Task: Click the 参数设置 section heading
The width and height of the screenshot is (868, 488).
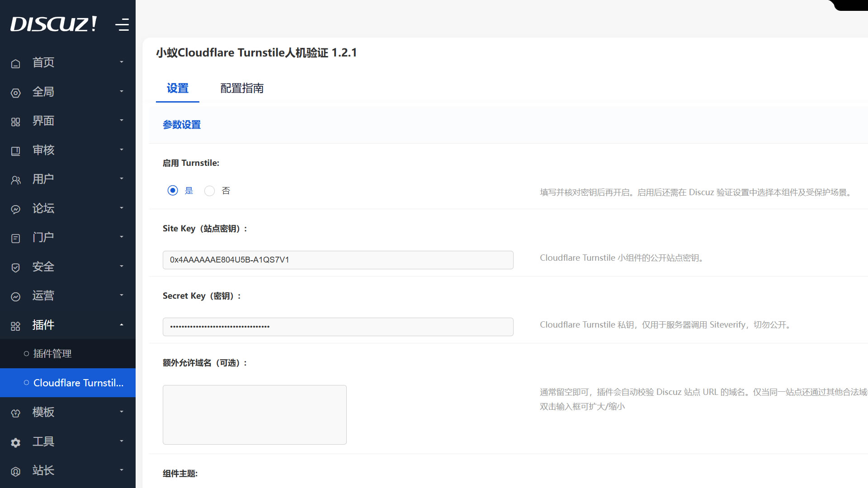Action: tap(182, 125)
